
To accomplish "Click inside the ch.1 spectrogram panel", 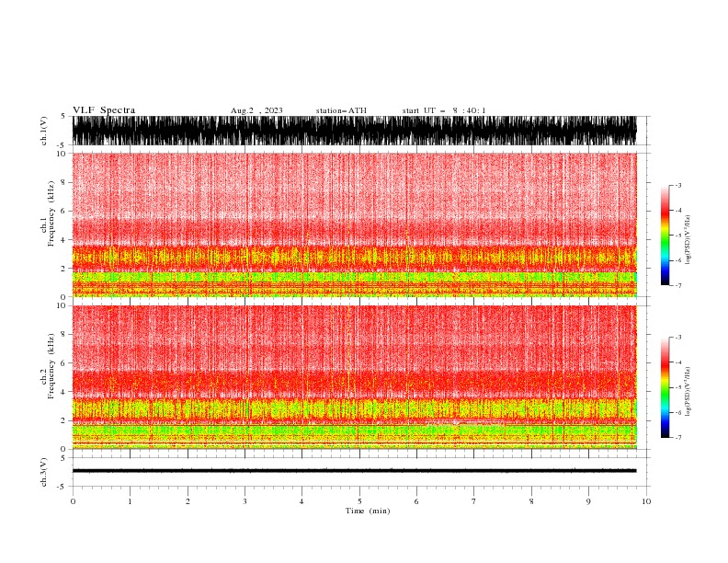I will [354, 224].
